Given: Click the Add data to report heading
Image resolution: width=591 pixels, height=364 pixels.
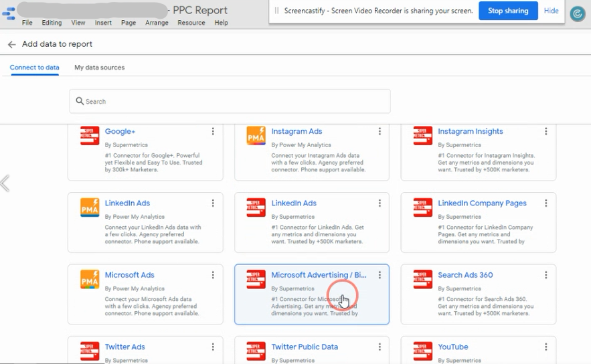Looking at the screenshot, I should (x=57, y=44).
